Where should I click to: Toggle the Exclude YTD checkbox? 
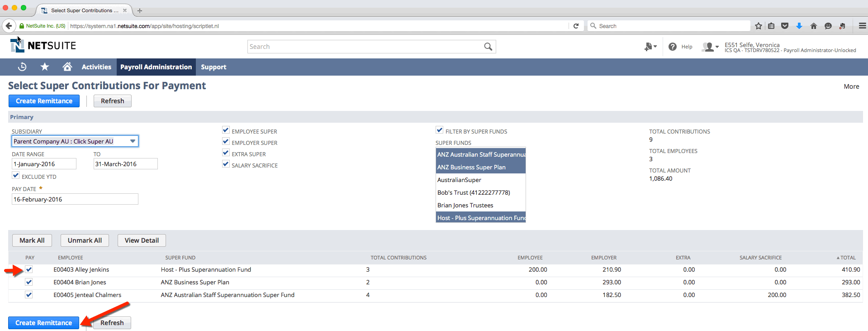point(16,175)
